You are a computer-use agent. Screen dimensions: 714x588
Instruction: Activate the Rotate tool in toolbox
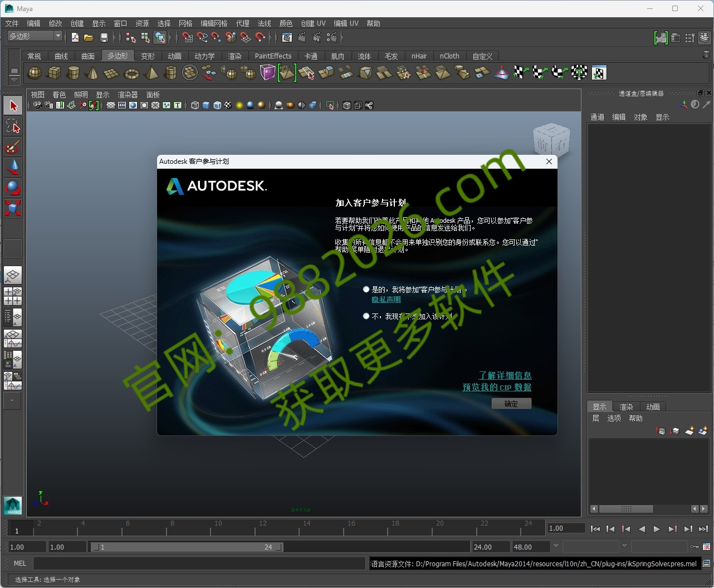tap(13, 188)
